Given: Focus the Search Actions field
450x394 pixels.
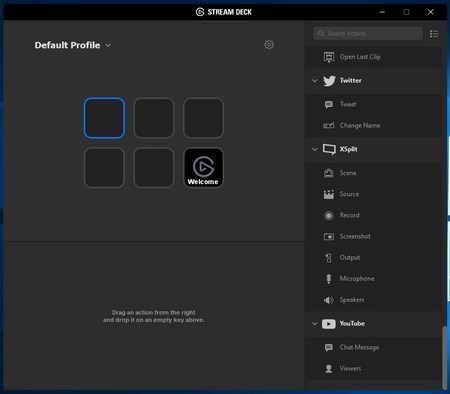Looking at the screenshot, I should [368, 33].
